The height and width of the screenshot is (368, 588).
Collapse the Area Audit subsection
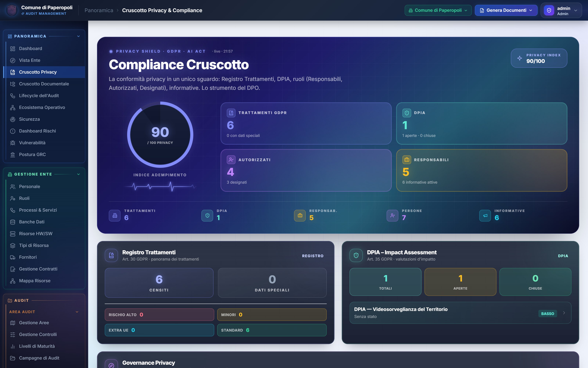pyautogui.click(x=77, y=312)
